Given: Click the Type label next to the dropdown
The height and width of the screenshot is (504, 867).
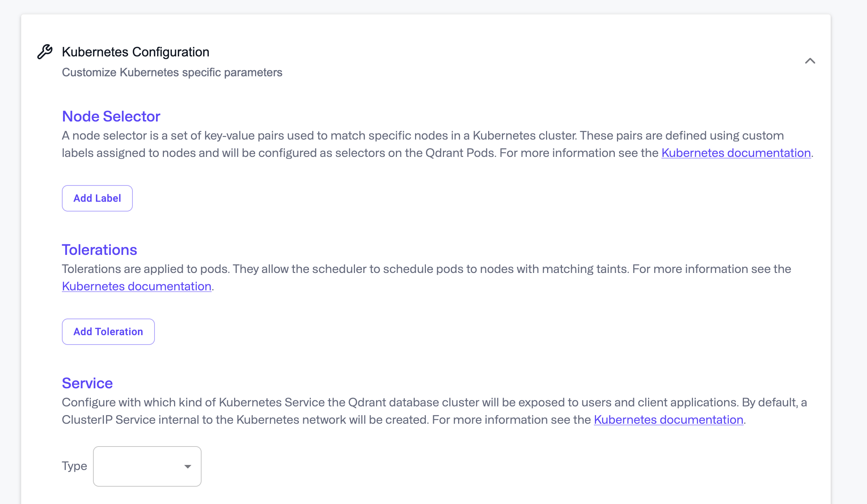Looking at the screenshot, I should [75, 466].
